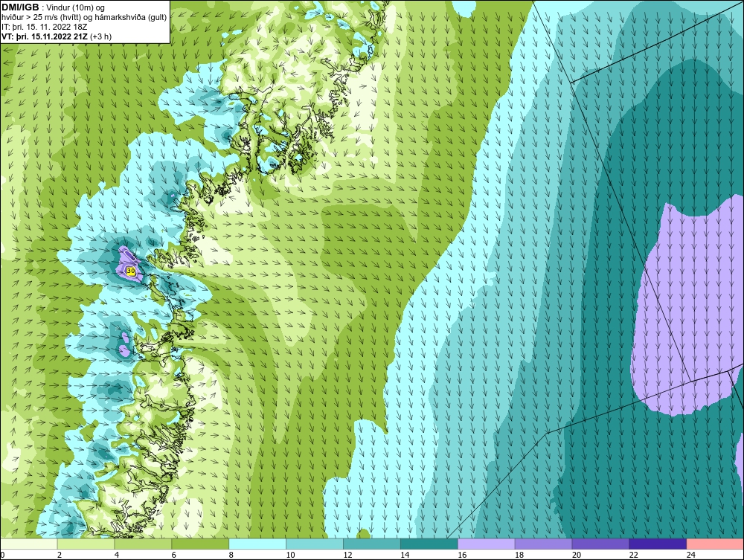Click the DMI/IGB title text
744x560 pixels.
coord(20,7)
